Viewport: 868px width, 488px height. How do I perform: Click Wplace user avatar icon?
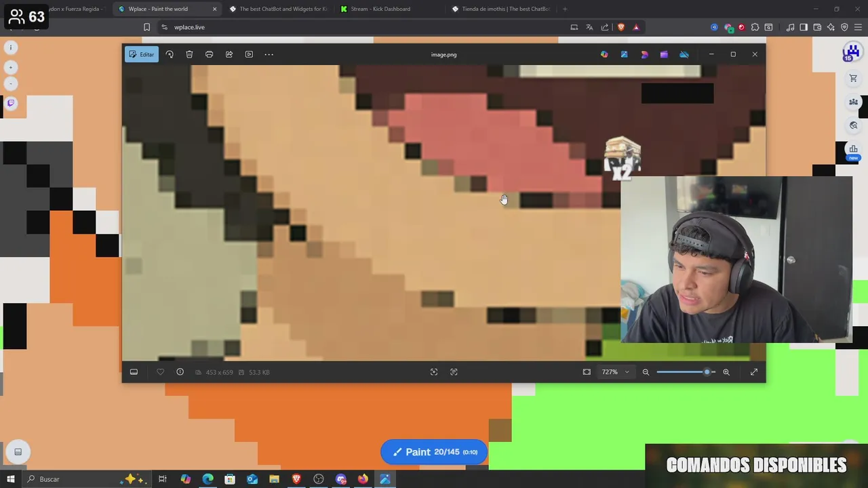click(x=851, y=52)
